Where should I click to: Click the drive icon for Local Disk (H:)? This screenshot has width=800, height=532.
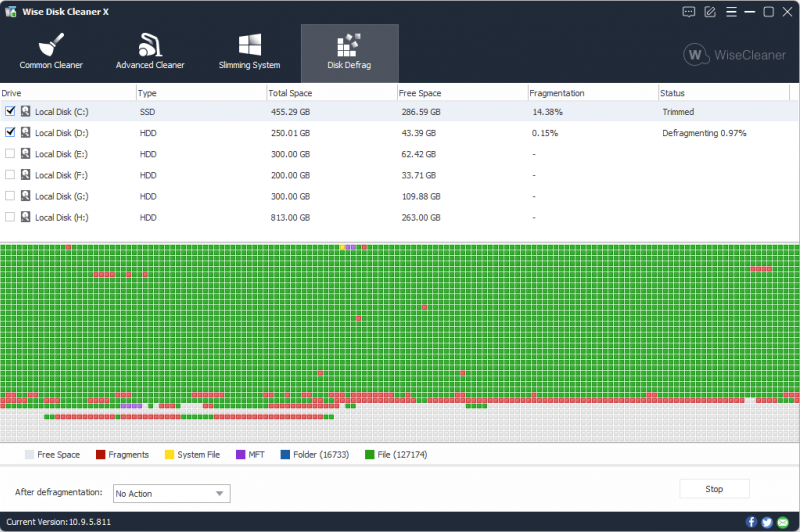tap(26, 217)
